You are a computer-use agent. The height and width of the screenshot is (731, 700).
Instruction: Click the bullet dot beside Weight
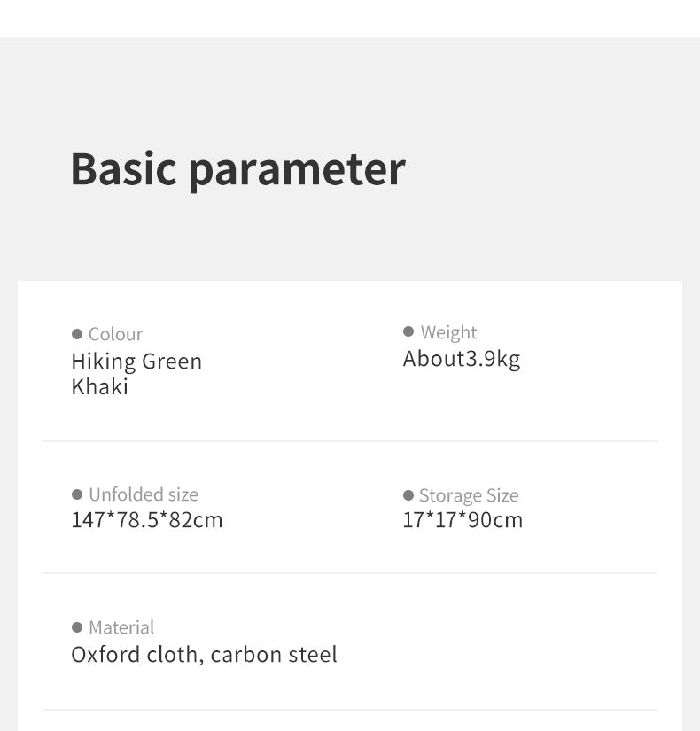[x=408, y=331]
